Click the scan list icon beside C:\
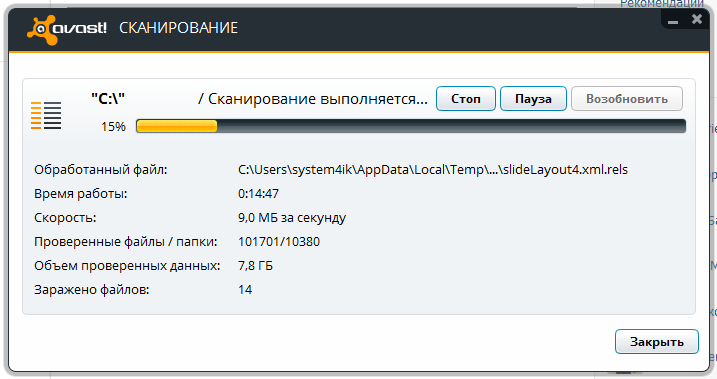Viewport: 717px width, 379px height. (46, 116)
